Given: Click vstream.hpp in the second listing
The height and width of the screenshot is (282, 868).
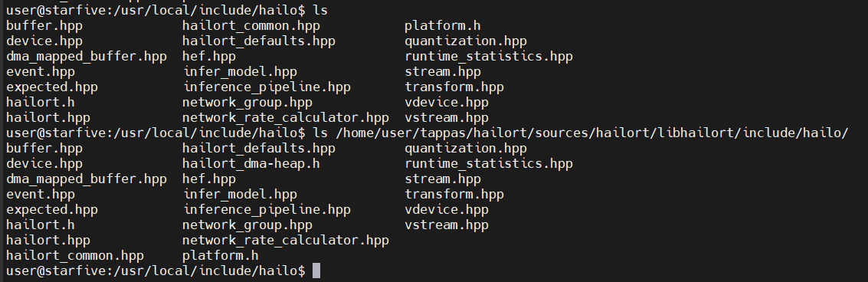Looking at the screenshot, I should [x=446, y=225].
